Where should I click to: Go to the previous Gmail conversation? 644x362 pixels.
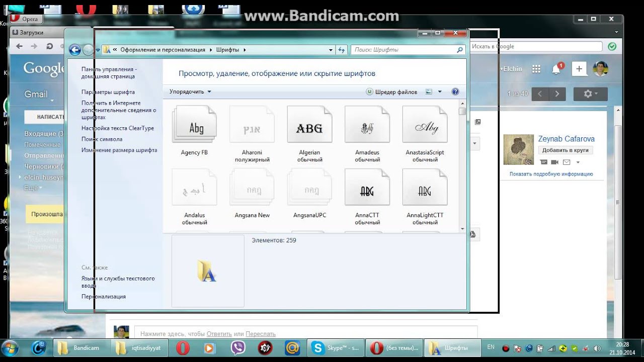pos(540,94)
